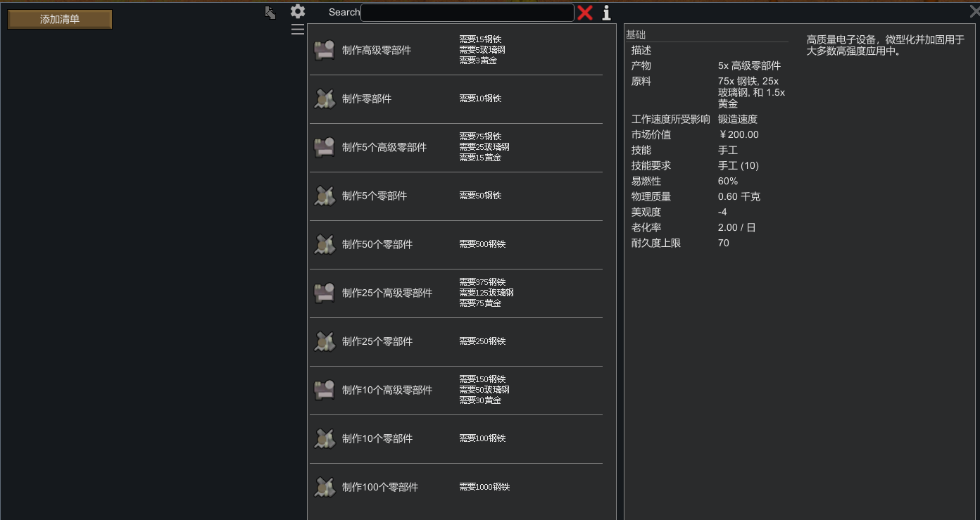This screenshot has width=980, height=520.
Task: Pick the 制作10个零部件 recipe entry
Action: pos(377,439)
